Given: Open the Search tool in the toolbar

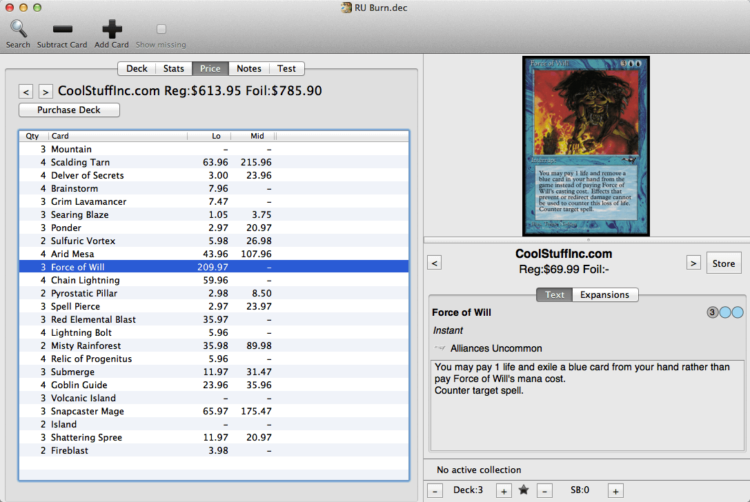Looking at the screenshot, I should [x=18, y=30].
